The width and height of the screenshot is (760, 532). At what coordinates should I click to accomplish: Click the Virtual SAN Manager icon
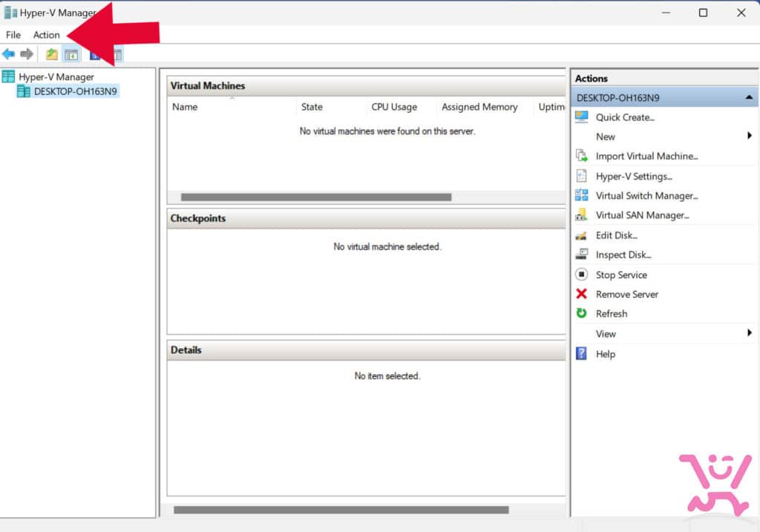(582, 214)
